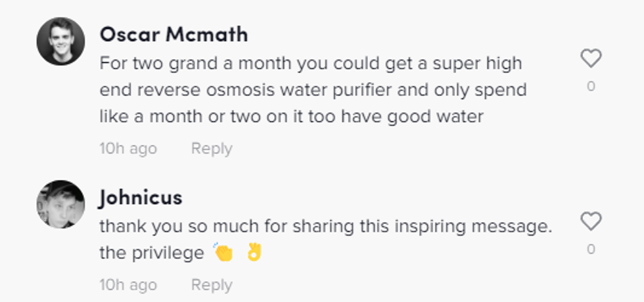Visit the Johnicus username link
Viewport: 644px width, 302px height.
coord(141,198)
